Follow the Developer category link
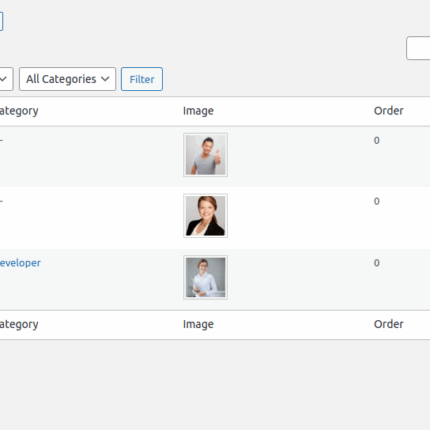Viewport: 430px width, 430px height. pos(20,263)
